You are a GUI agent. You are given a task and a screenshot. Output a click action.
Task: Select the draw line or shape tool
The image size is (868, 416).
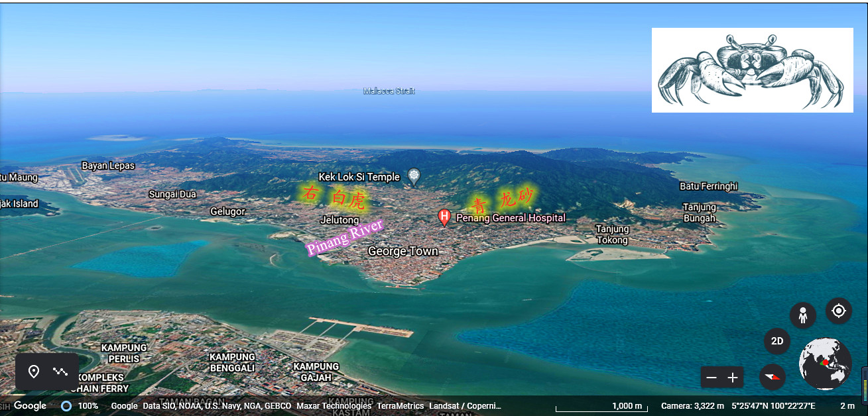(x=61, y=372)
